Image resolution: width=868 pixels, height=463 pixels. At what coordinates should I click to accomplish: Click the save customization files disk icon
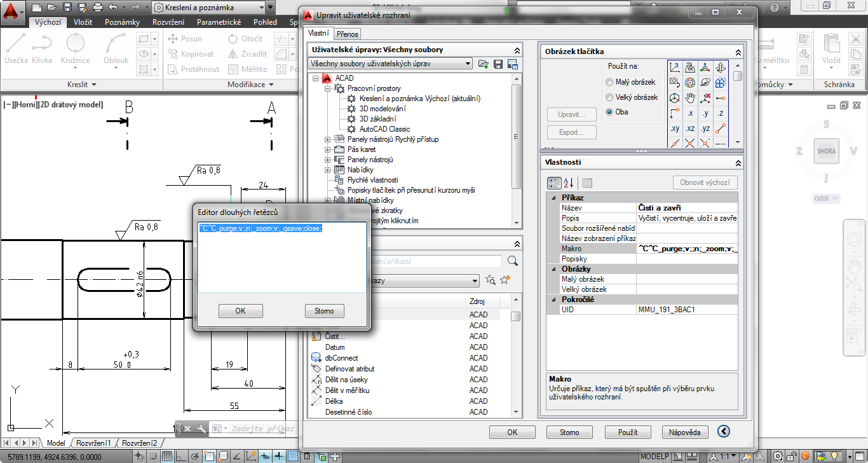tap(498, 64)
